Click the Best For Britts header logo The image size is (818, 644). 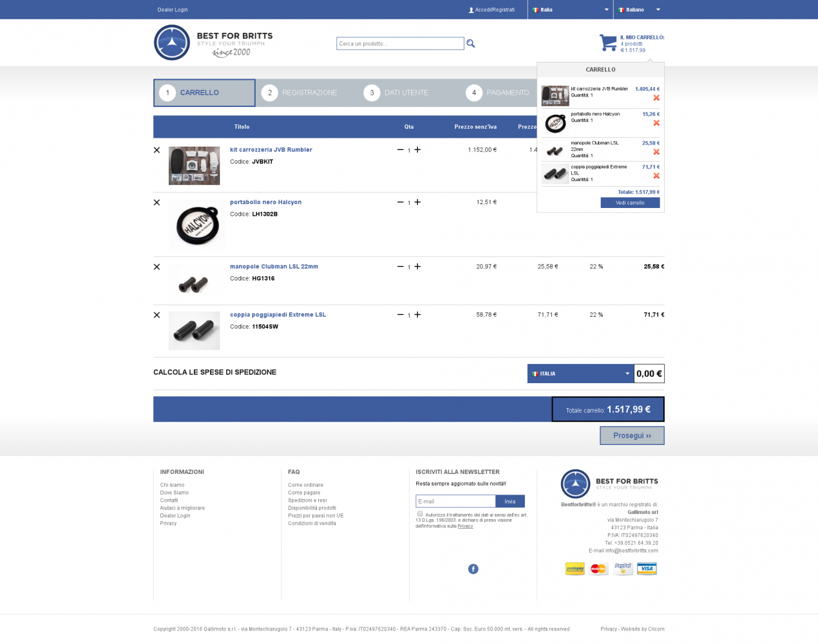point(213,43)
